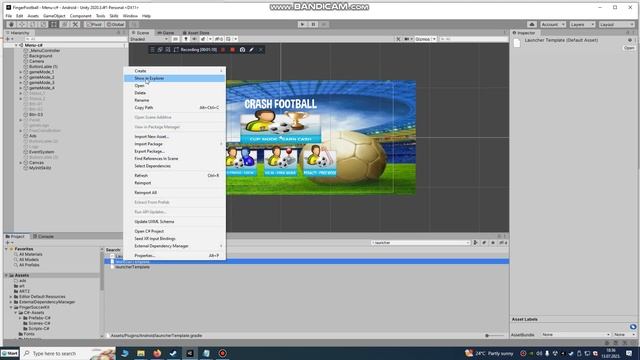Click the Project panel search field
640x360 pixels.
(420, 243)
